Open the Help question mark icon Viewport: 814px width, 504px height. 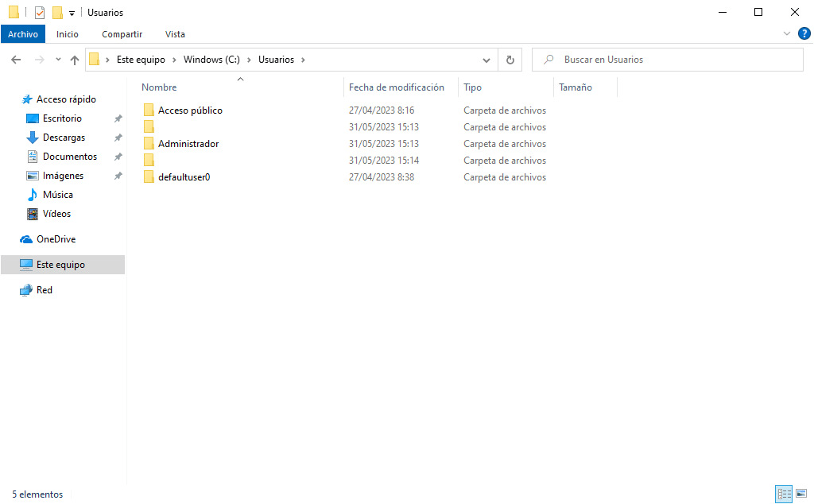pos(804,33)
